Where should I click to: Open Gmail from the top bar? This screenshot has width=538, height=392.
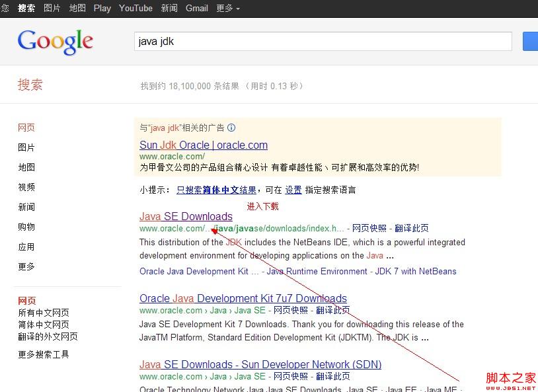(x=196, y=8)
